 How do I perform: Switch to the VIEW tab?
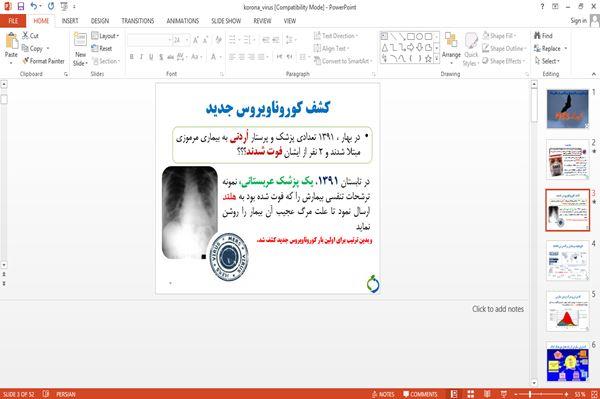(290, 21)
